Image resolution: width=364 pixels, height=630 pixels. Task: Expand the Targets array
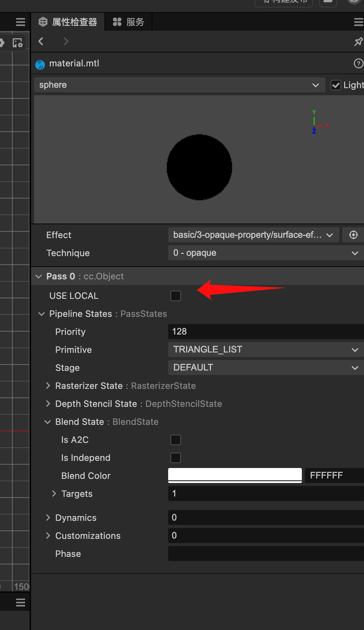tap(54, 493)
